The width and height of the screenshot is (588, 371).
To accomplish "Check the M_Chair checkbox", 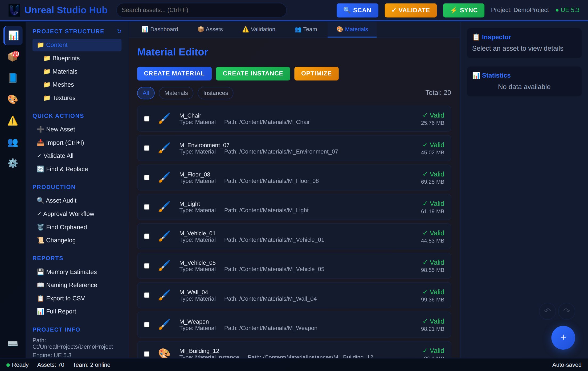I will pos(147,119).
